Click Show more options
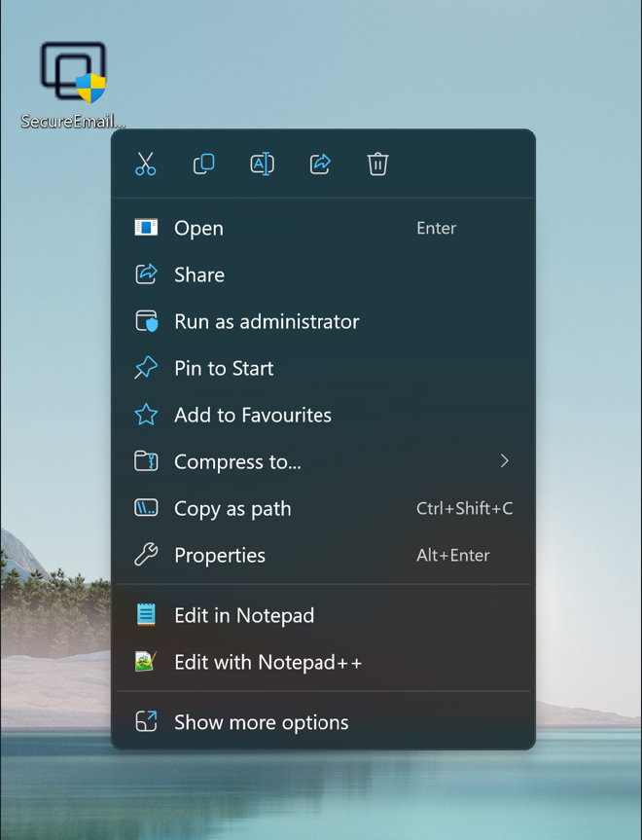 (x=323, y=722)
